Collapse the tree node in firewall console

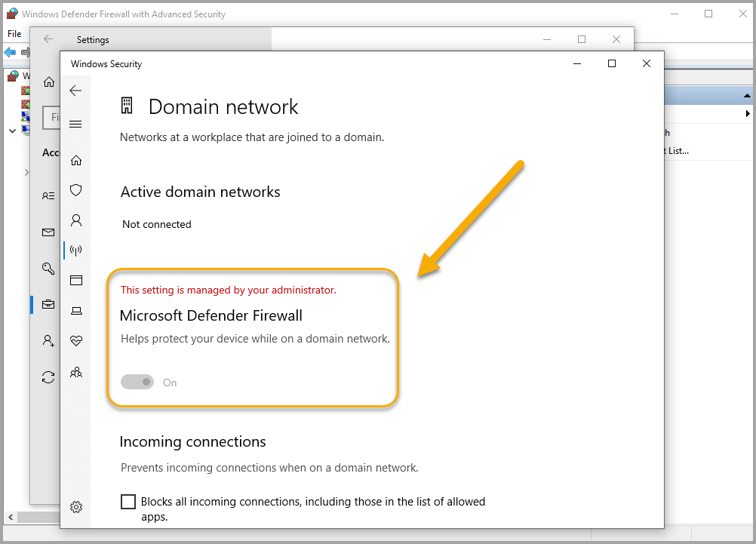click(12, 131)
